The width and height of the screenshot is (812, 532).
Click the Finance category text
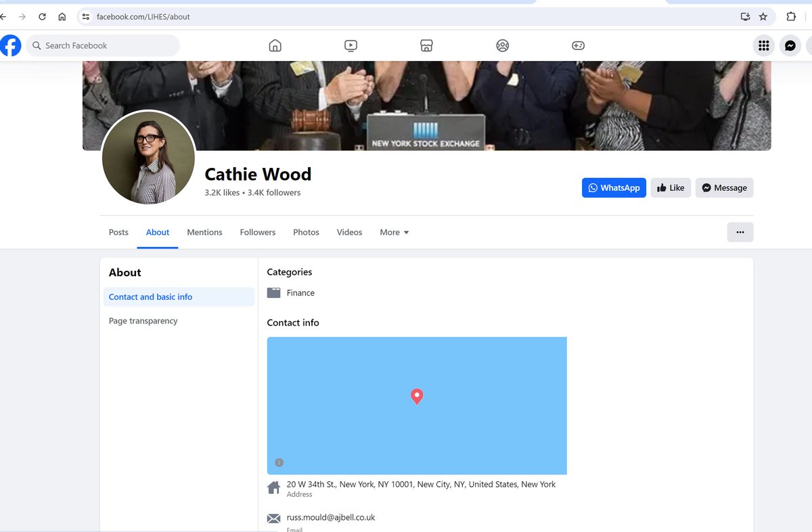pos(300,293)
